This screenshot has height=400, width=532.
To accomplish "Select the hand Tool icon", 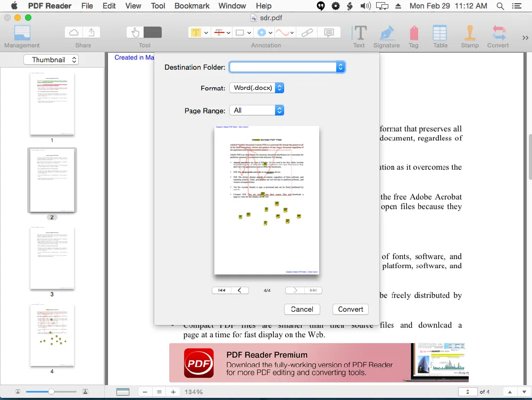I will tap(135, 32).
